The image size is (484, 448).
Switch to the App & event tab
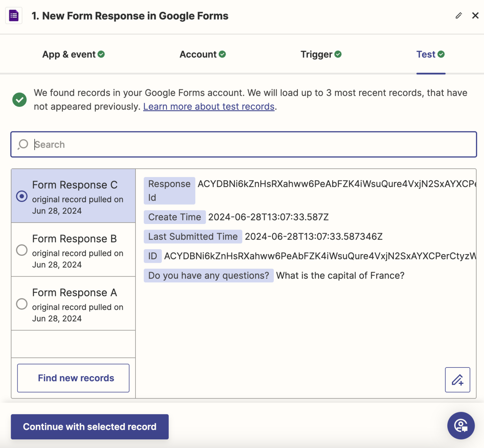tap(73, 54)
